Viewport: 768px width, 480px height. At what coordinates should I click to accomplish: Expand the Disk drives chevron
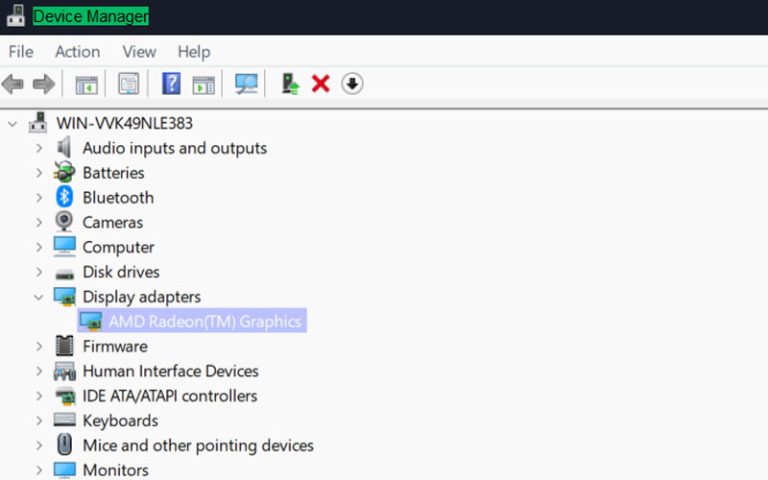coord(39,272)
